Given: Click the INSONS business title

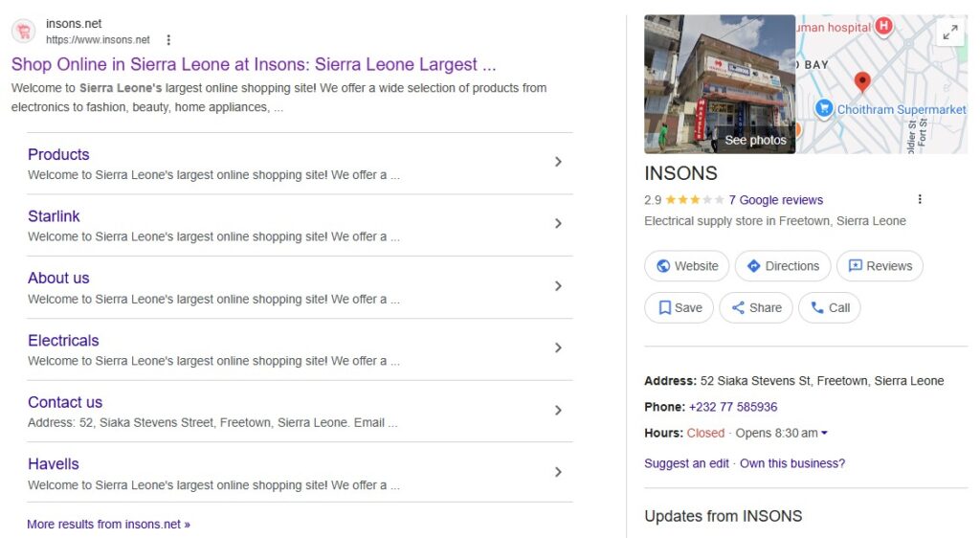Looking at the screenshot, I should pos(680,173).
